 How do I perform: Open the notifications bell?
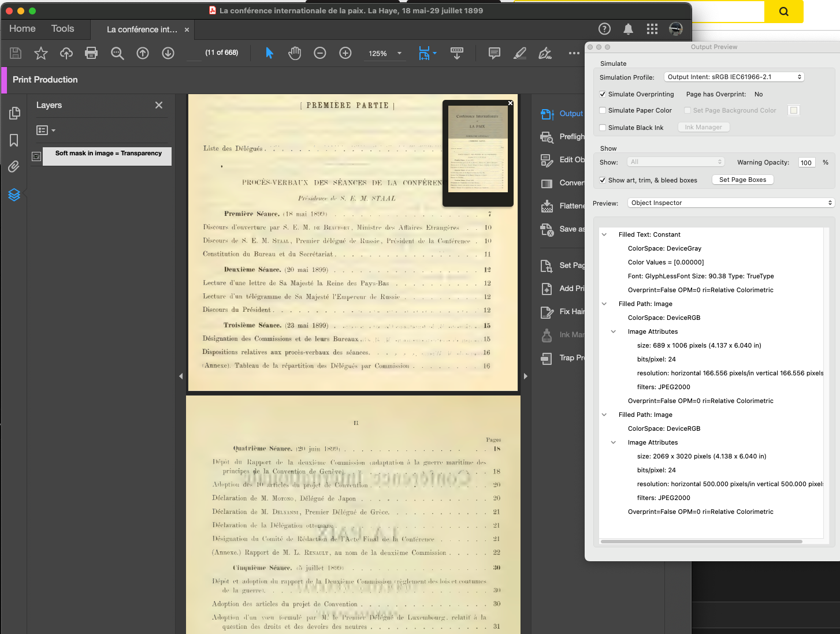pyautogui.click(x=629, y=29)
